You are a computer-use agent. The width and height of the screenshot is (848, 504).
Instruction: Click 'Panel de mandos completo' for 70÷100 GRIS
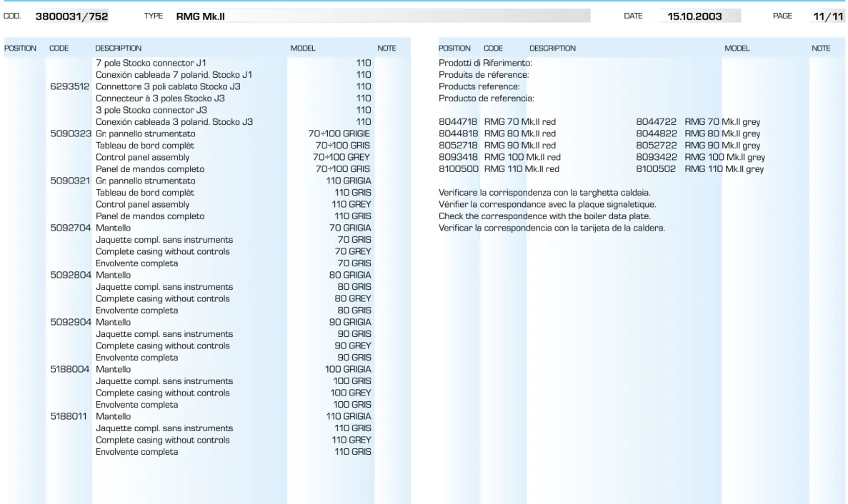coord(150,169)
